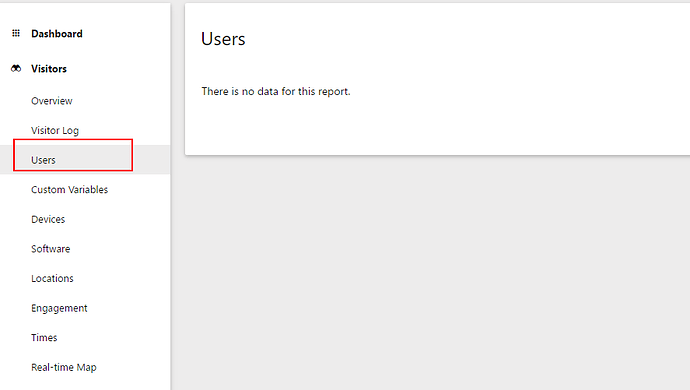This screenshot has width=690, height=390.
Task: Click the Users report heading
Action: click(223, 39)
